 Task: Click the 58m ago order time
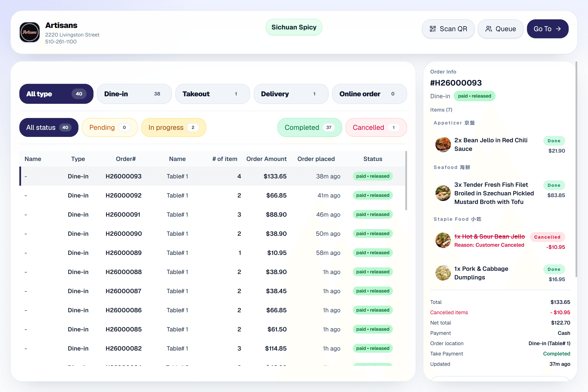(328, 253)
